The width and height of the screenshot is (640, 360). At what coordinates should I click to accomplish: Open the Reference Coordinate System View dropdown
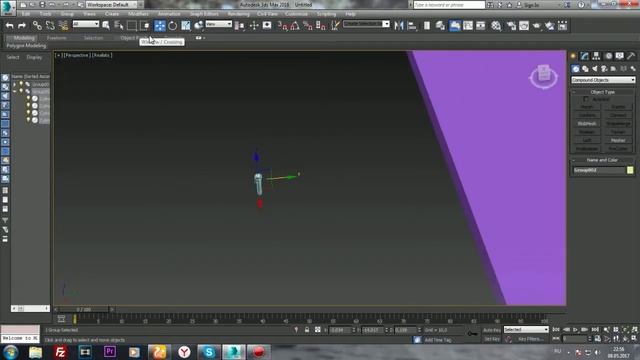click(x=218, y=24)
